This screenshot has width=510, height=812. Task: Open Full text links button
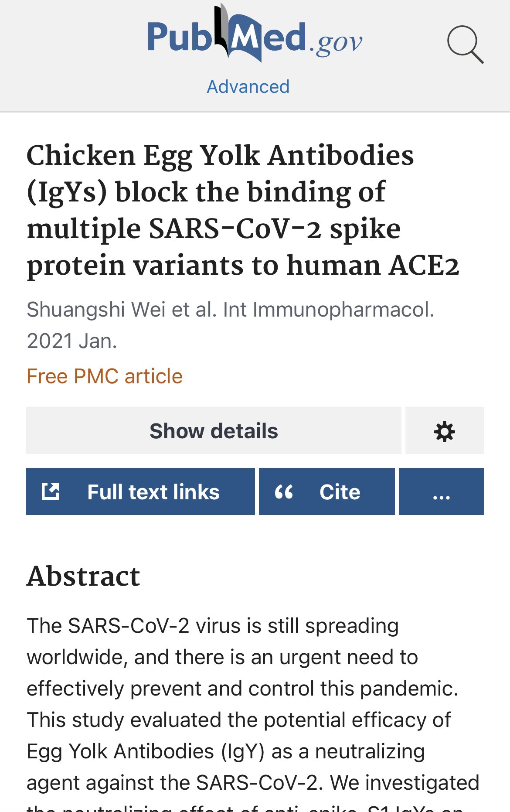[x=140, y=491]
